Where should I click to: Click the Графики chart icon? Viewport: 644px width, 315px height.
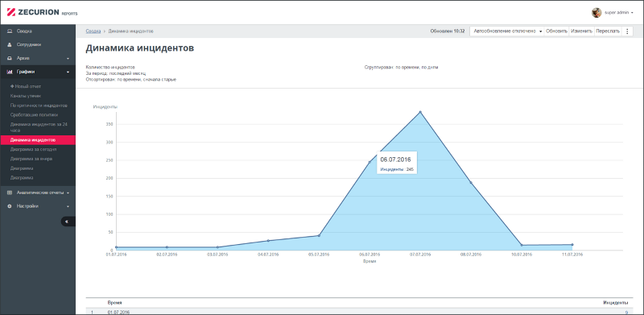(10, 72)
